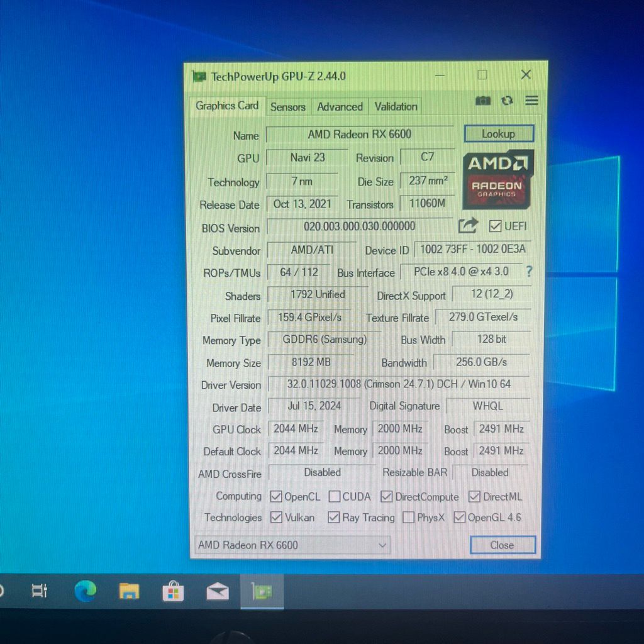Switch to the Sensors tab

288,107
